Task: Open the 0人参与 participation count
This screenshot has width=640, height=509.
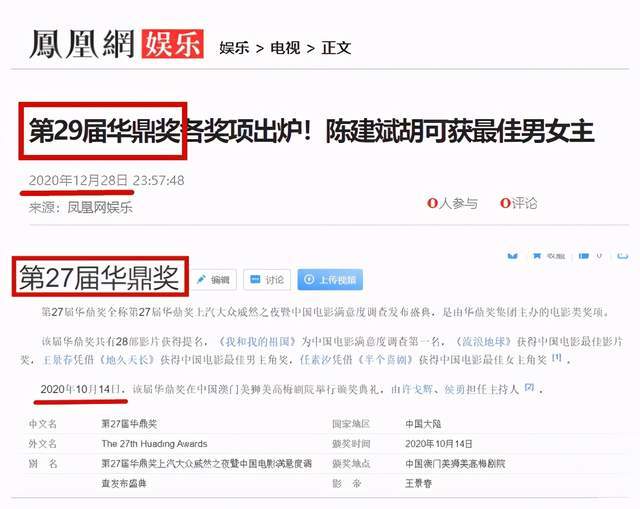Action: coord(452,203)
